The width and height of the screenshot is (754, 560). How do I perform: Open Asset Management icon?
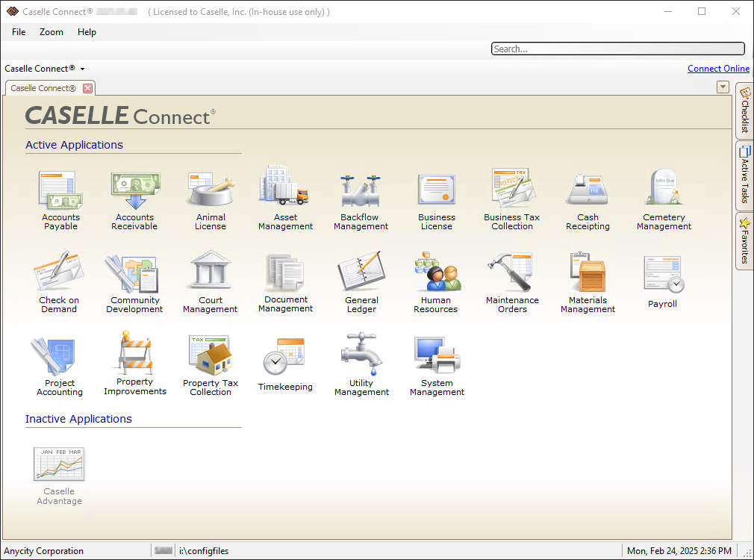286,198
